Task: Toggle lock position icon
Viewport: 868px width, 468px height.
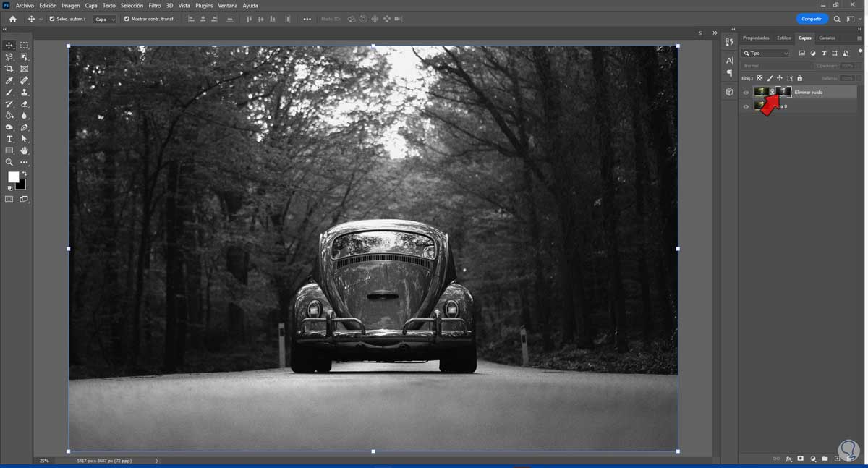Action: (x=780, y=78)
